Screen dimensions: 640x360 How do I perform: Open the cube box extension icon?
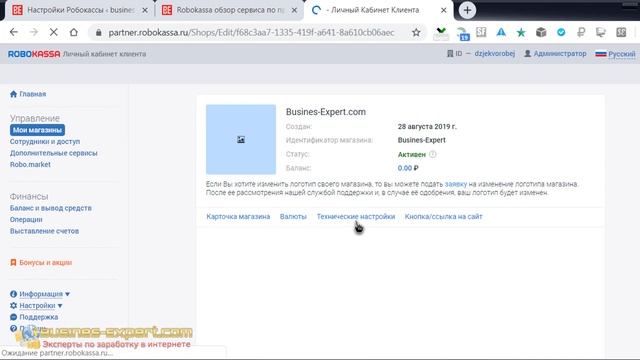tap(541, 32)
